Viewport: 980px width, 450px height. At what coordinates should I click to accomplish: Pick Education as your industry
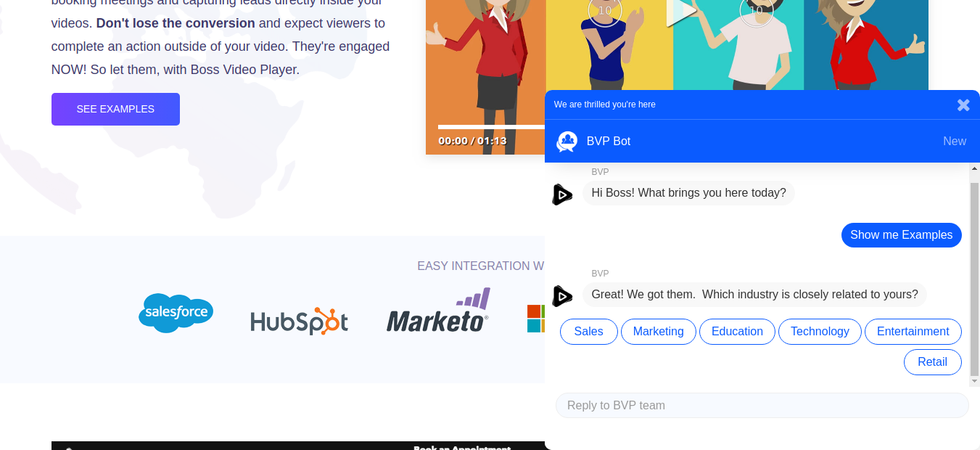click(737, 332)
